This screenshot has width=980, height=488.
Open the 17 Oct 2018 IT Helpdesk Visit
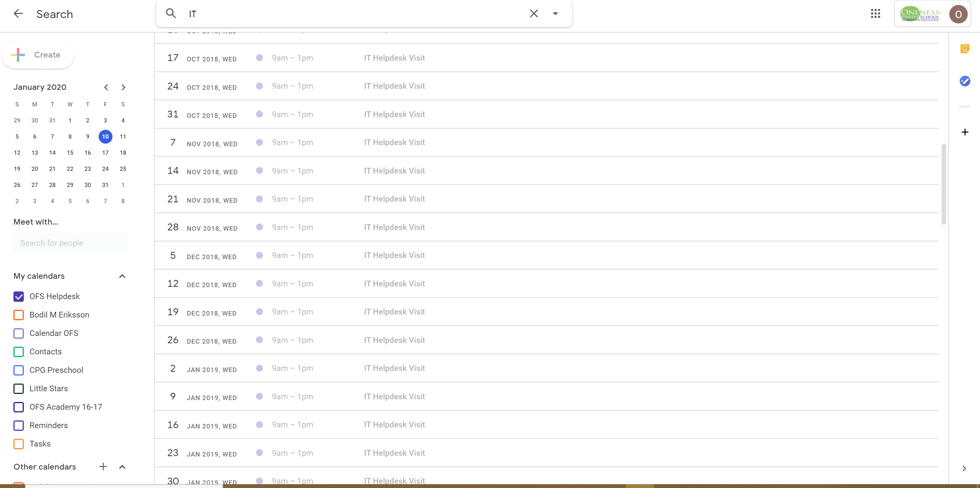pos(394,58)
